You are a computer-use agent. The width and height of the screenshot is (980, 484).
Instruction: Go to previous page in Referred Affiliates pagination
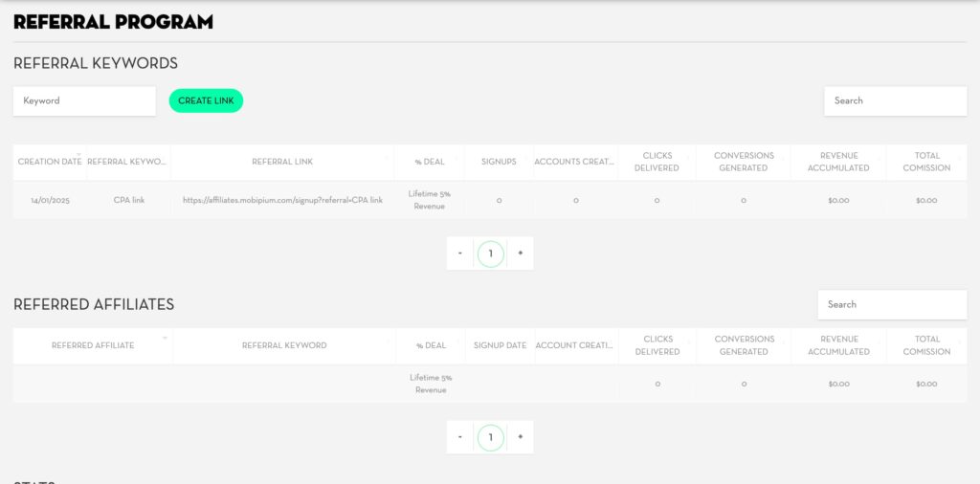(x=460, y=437)
